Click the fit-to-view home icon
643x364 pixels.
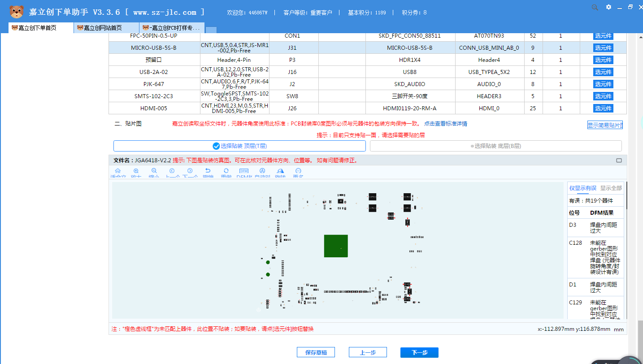click(x=118, y=171)
